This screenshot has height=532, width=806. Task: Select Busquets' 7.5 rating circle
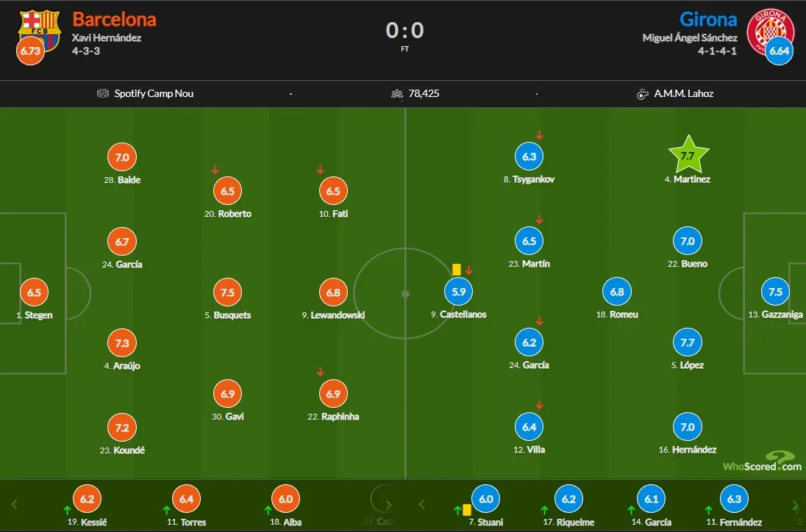(x=228, y=292)
